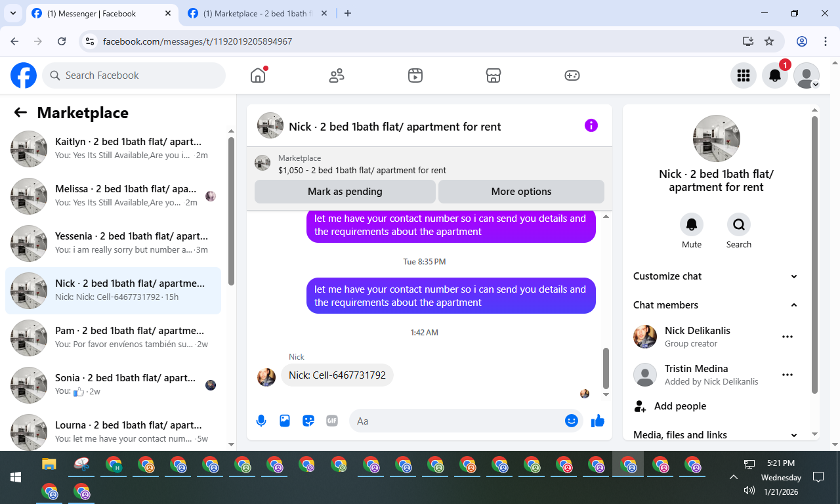Collapse Chat members section
Screen dimensions: 840x504
point(716,305)
